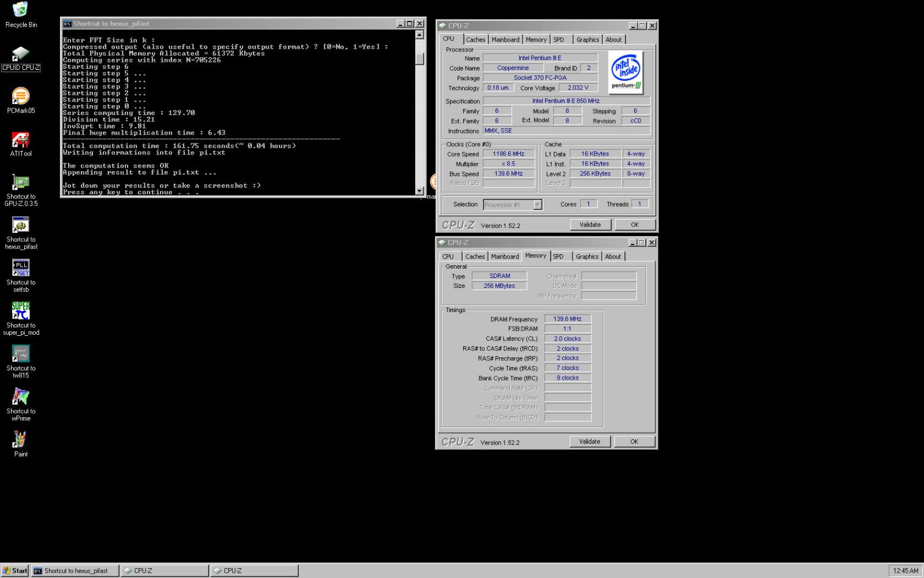Click the console scrollbar down arrow

click(420, 191)
